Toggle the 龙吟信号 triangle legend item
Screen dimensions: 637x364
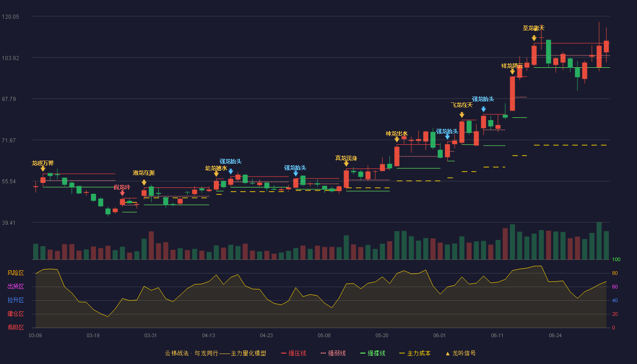[460, 353]
